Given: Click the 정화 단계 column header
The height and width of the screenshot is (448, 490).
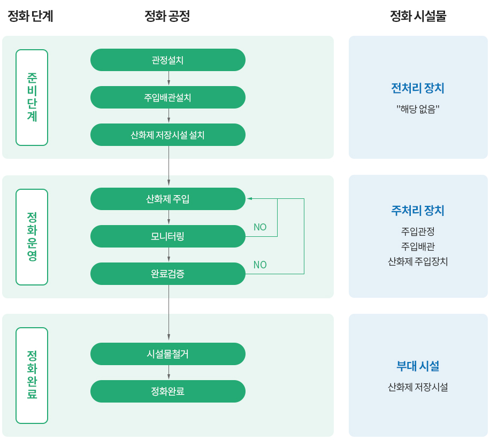Looking at the screenshot, I should point(30,16).
